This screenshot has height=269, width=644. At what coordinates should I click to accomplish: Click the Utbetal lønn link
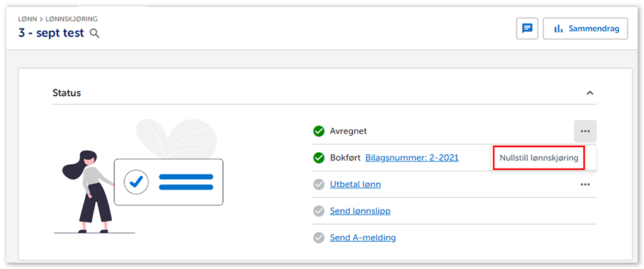coord(355,184)
